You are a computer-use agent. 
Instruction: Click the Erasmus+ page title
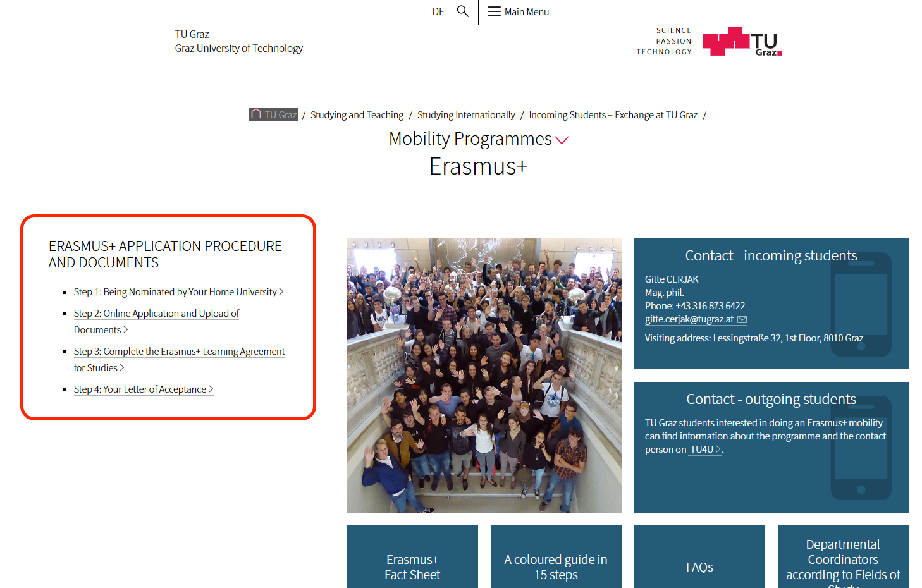478,166
